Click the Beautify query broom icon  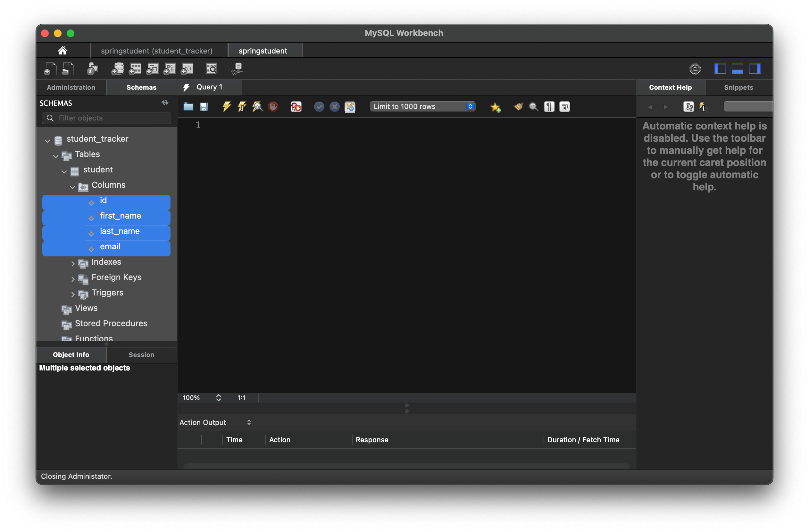click(518, 106)
